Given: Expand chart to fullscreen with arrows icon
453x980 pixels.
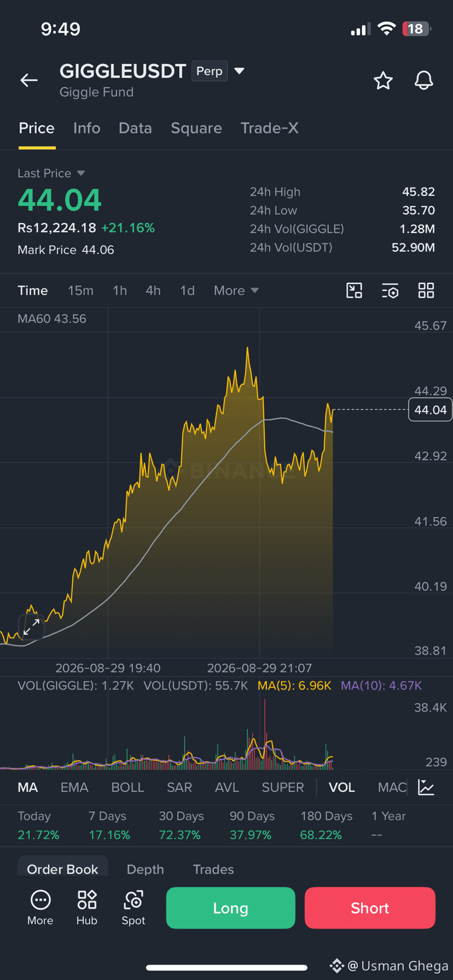Looking at the screenshot, I should point(31,627).
